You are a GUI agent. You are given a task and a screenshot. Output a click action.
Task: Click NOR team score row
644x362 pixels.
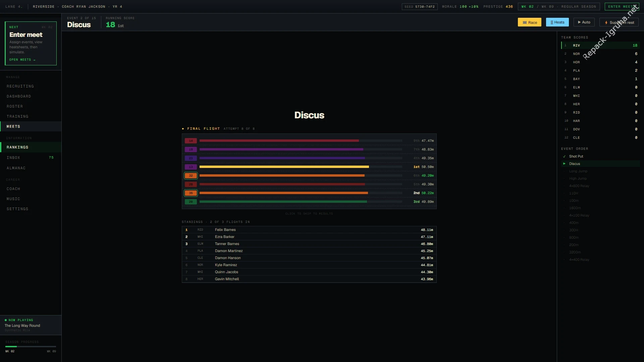click(600, 54)
